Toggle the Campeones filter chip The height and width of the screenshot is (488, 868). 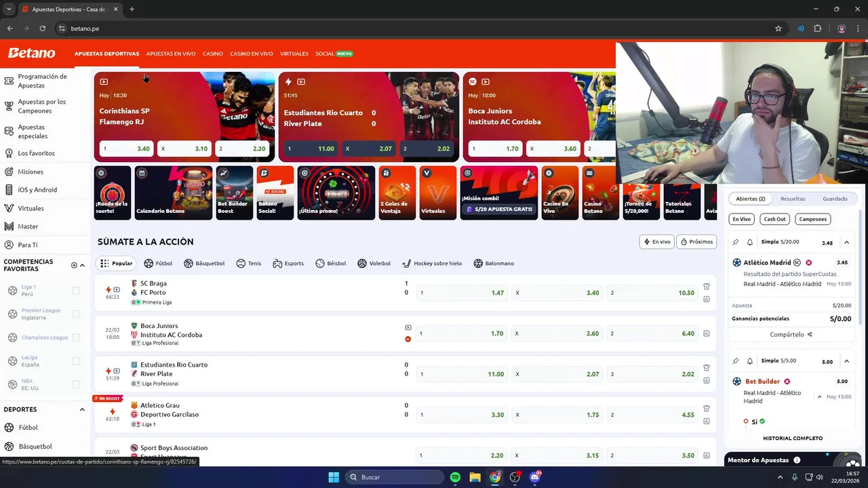tap(812, 219)
